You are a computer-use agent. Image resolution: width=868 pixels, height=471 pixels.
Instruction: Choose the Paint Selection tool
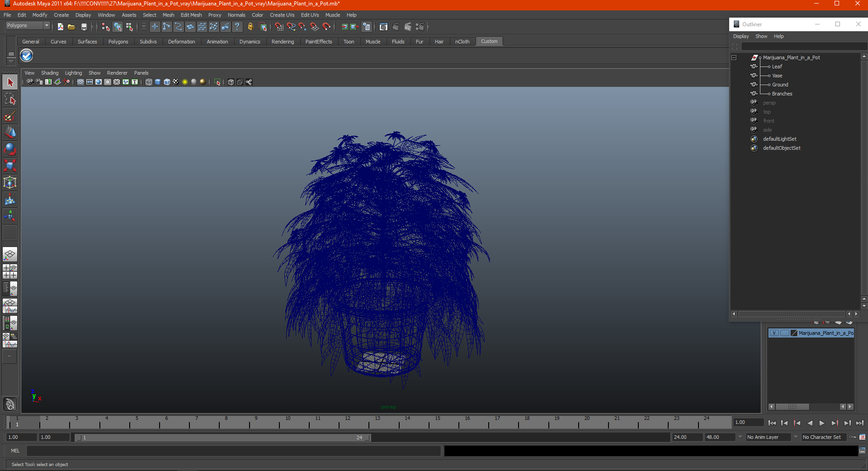click(x=10, y=116)
